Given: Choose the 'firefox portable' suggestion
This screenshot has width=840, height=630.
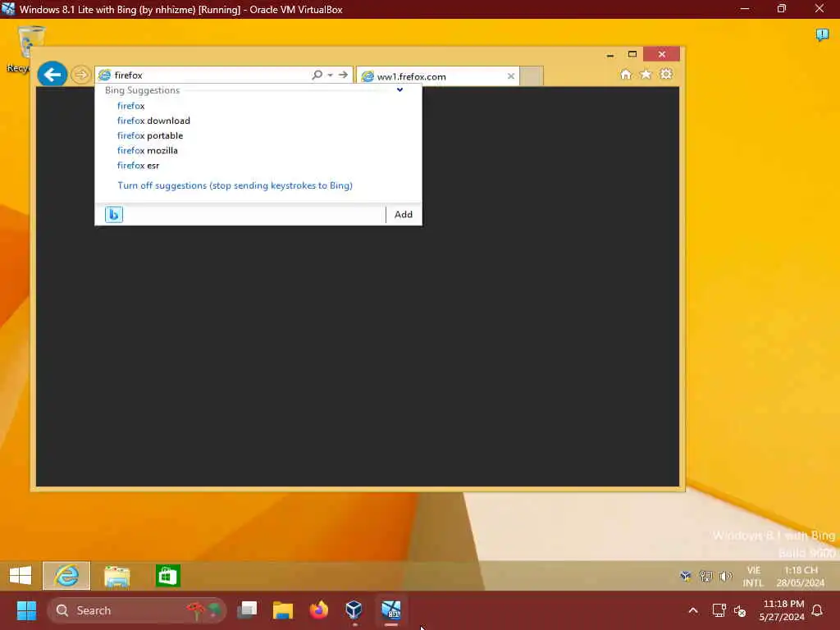Looking at the screenshot, I should click(150, 135).
